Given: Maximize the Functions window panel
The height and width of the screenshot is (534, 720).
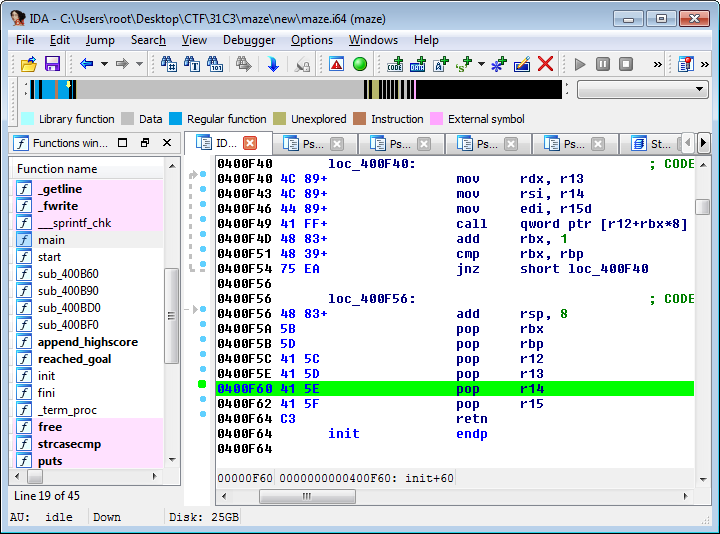Looking at the screenshot, I should 123,143.
